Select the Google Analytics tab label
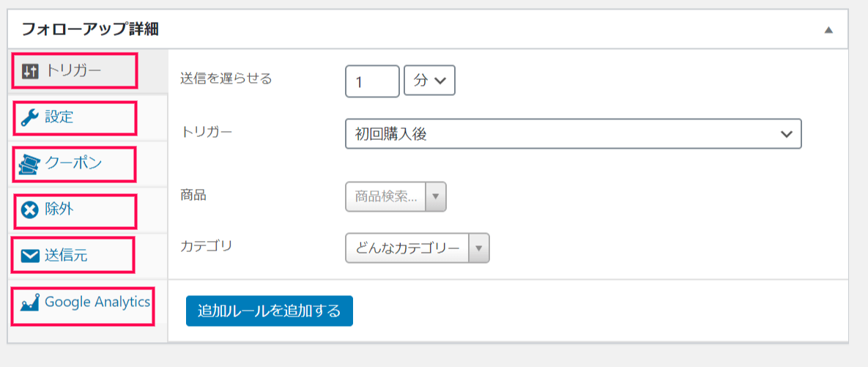This screenshot has height=367, width=868. [97, 302]
